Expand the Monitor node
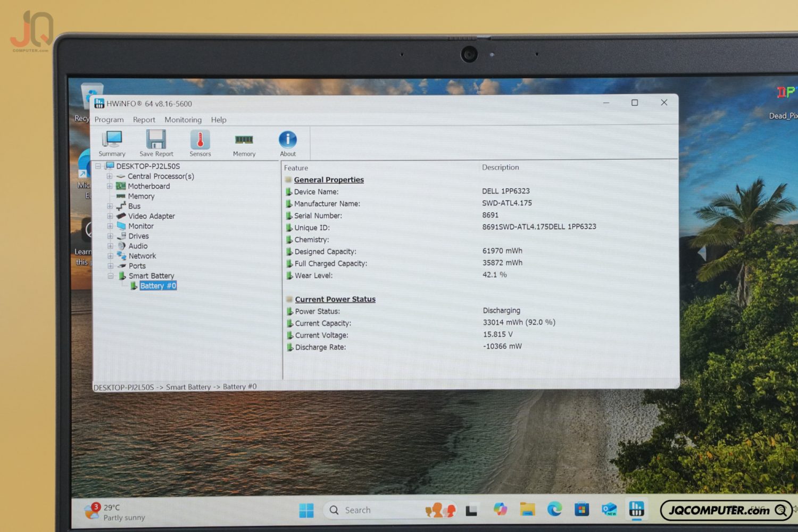798x532 pixels. [x=110, y=226]
